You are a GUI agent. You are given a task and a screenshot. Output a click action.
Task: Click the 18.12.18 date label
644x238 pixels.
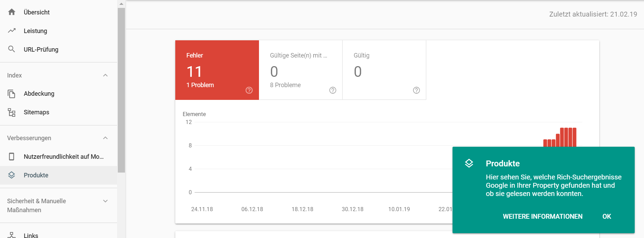tap(302, 209)
